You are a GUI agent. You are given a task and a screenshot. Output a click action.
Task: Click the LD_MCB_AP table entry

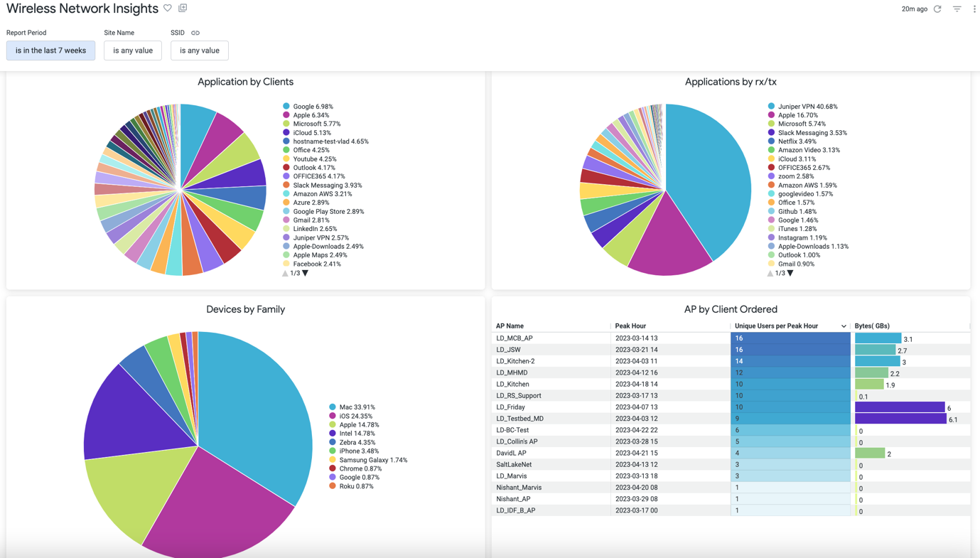pyautogui.click(x=515, y=338)
